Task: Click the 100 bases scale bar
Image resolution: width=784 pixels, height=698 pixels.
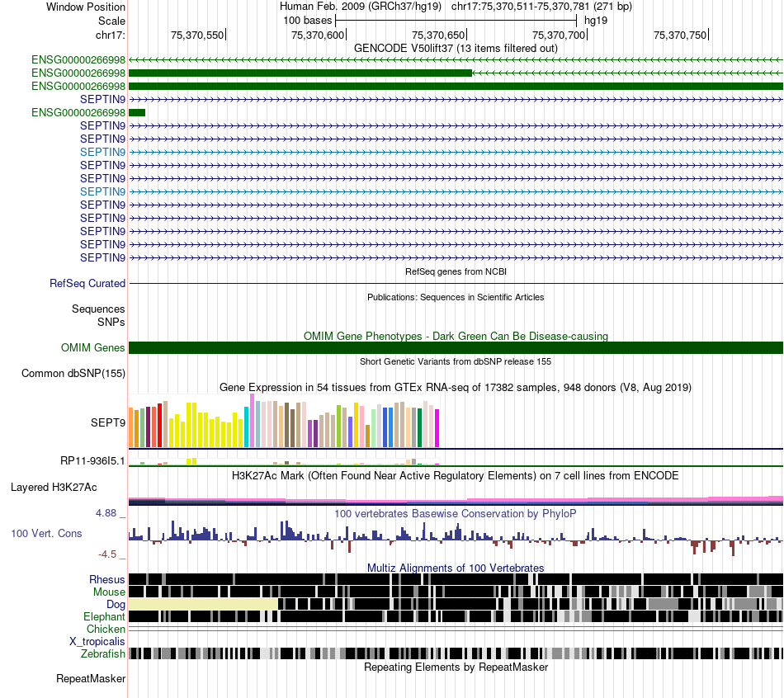Action: 456,21
